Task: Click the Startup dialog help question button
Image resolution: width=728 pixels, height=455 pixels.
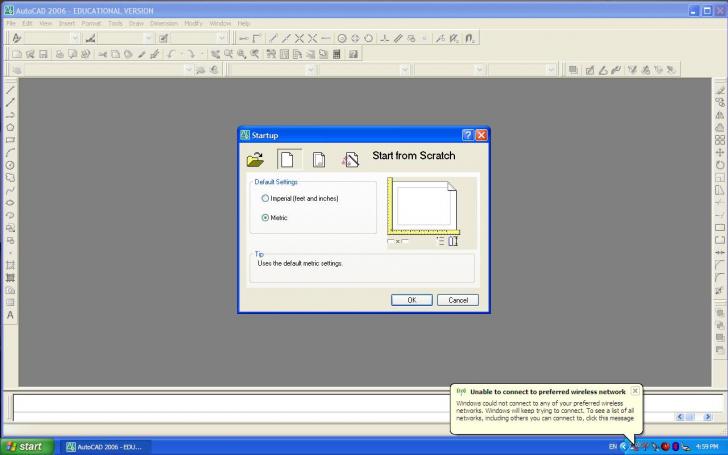Action: pos(468,135)
